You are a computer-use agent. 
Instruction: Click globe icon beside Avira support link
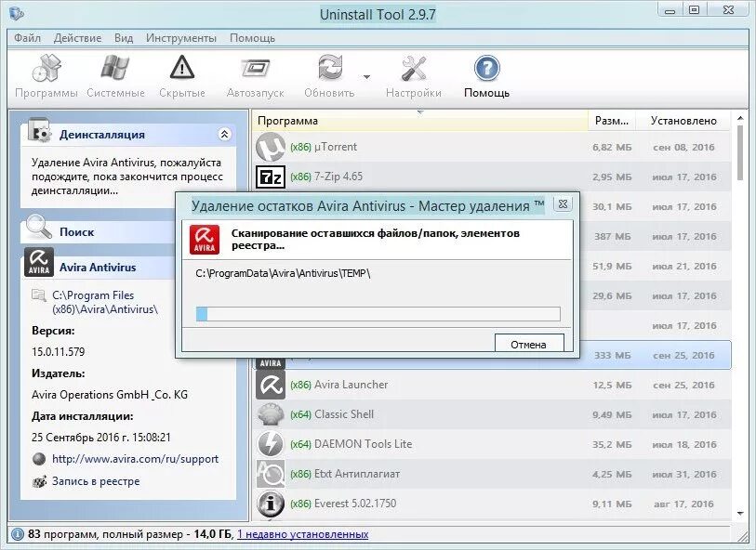pos(39,459)
